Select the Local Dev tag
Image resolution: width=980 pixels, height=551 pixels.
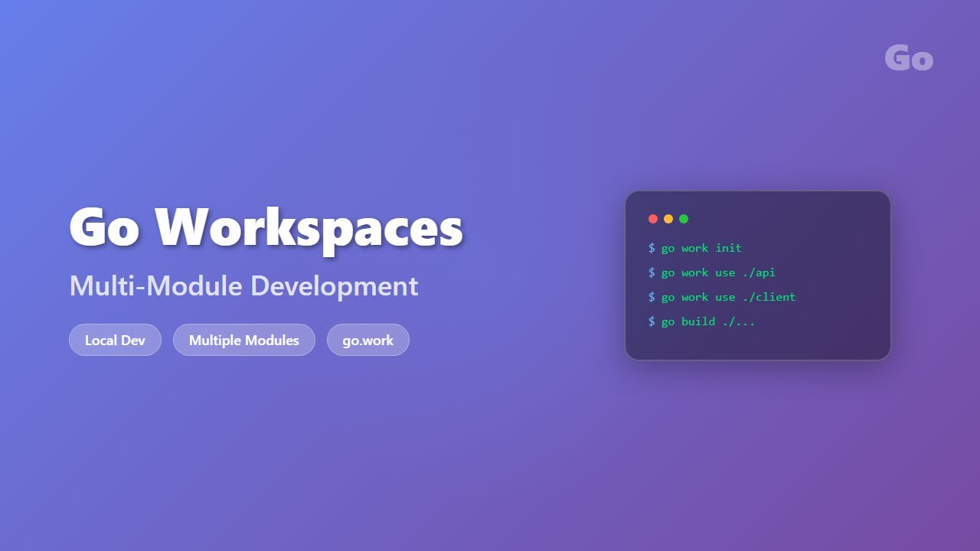click(x=115, y=340)
